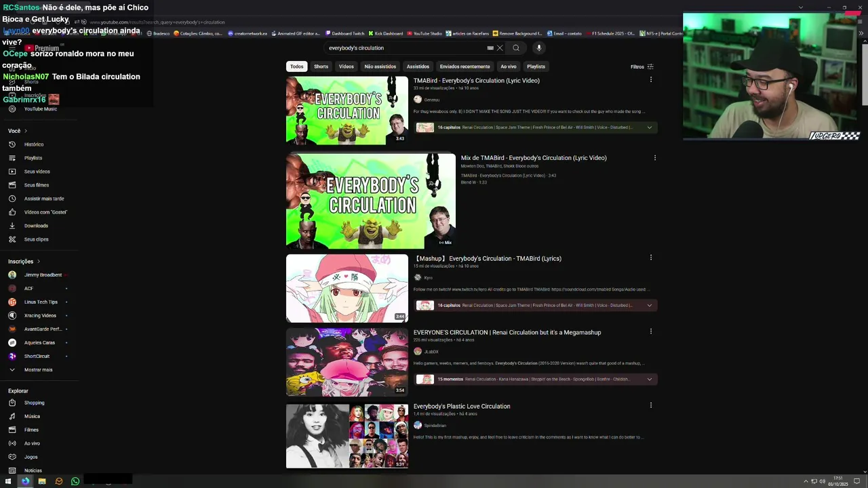Open YouTube Music from the sidebar
Image resolution: width=868 pixels, height=488 pixels.
pyautogui.click(x=41, y=108)
